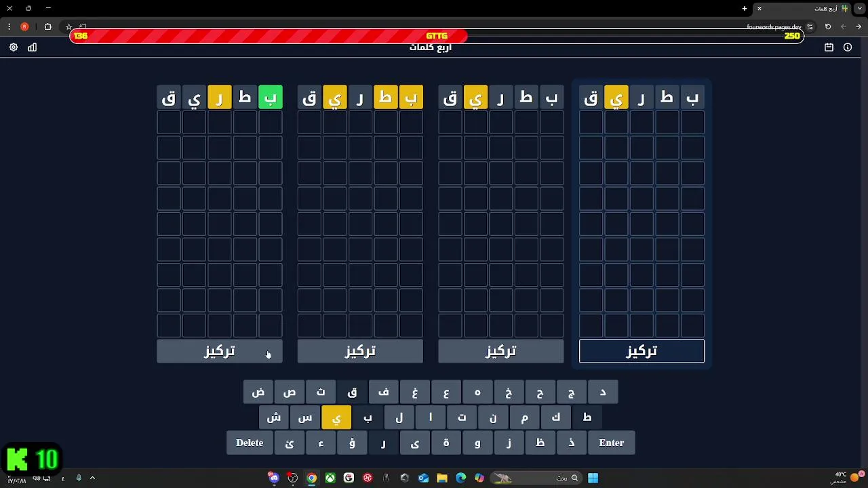This screenshot has height=488, width=868.
Task: Tap the ح key
Action: click(540, 392)
